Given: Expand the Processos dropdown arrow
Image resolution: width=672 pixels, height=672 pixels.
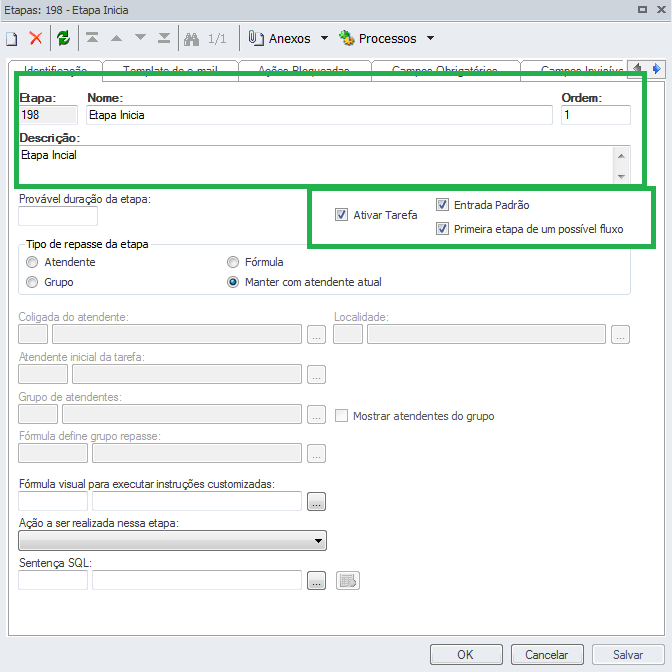Looking at the screenshot, I should pyautogui.click(x=430, y=38).
